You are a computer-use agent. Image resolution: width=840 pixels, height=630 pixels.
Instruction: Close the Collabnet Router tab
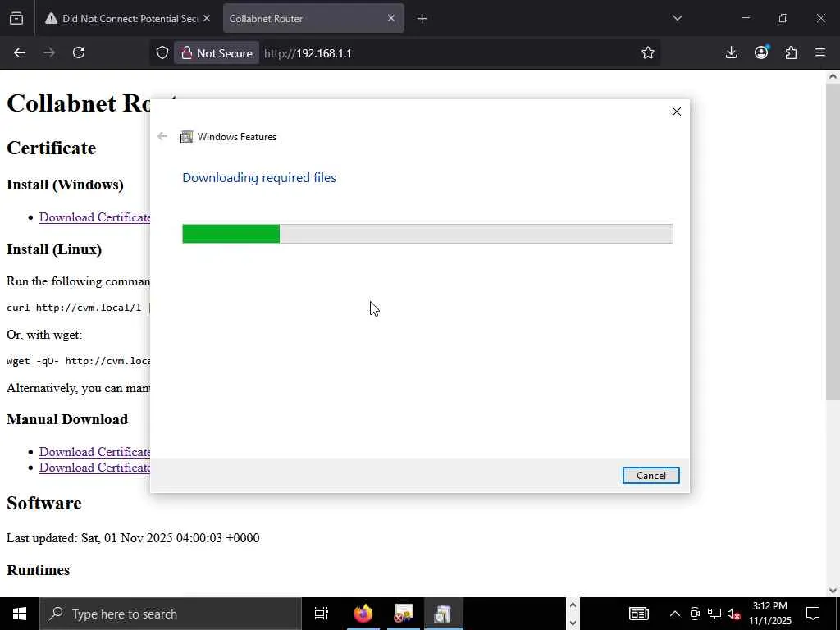click(x=391, y=18)
